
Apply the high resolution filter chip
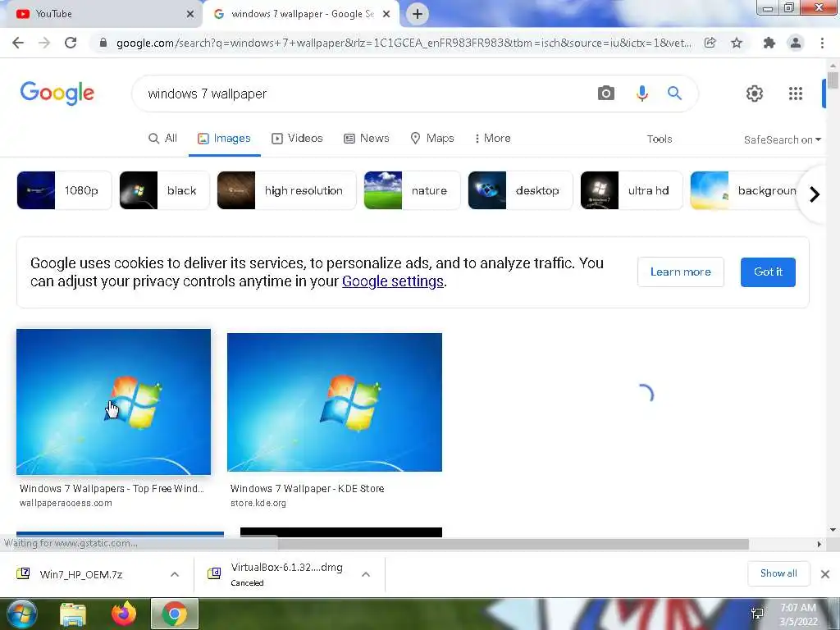(286, 190)
